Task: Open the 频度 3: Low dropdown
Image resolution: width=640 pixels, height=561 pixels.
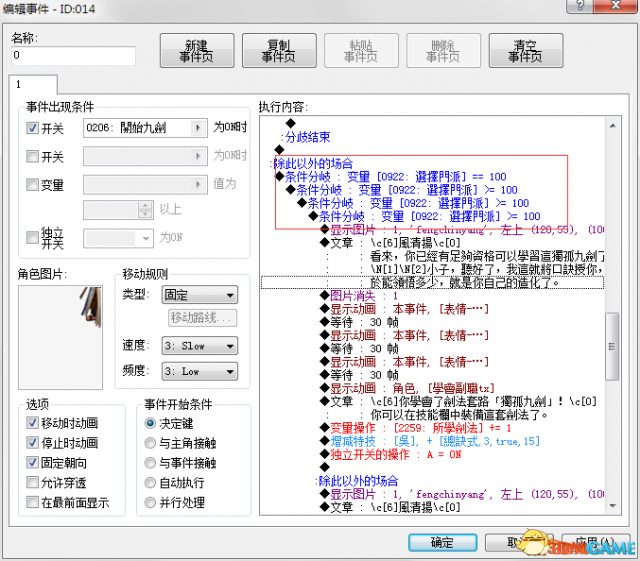Action: click(200, 372)
